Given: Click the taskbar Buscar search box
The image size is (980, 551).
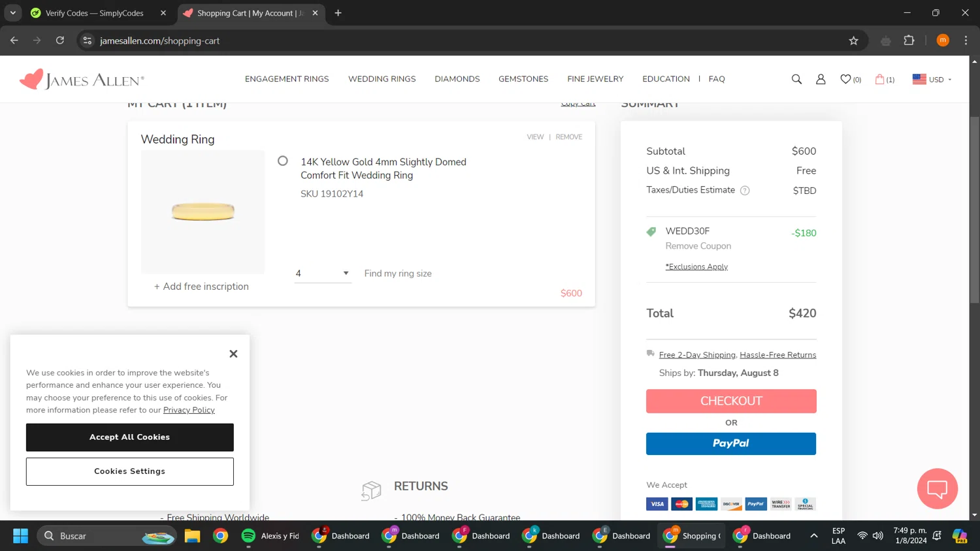Looking at the screenshot, I should (106, 536).
